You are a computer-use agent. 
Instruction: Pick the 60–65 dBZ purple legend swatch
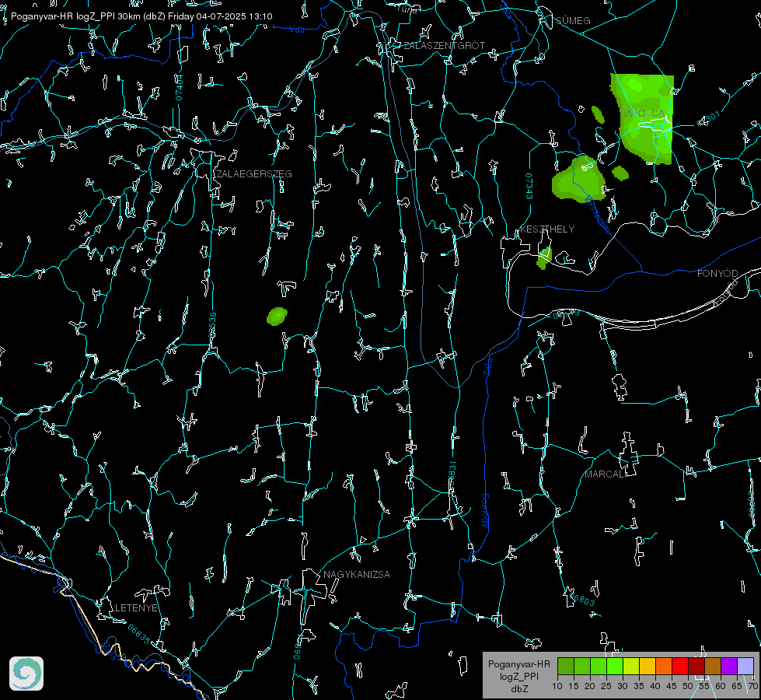tap(729, 666)
